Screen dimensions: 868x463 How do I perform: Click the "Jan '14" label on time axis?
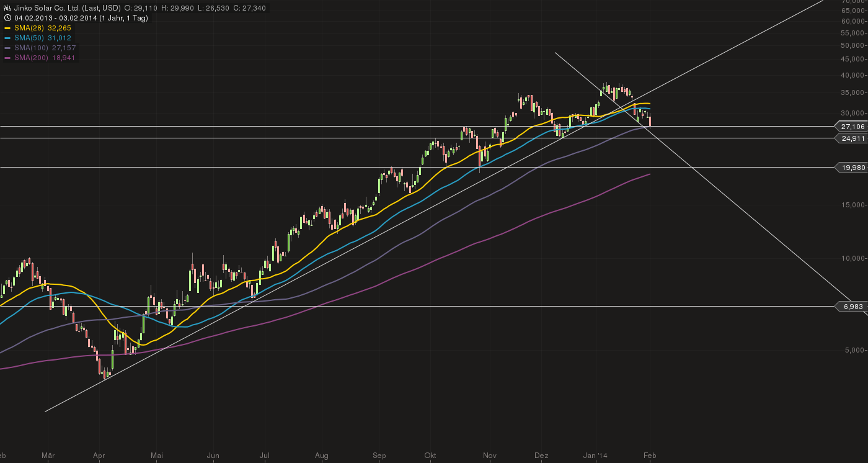pos(596,456)
